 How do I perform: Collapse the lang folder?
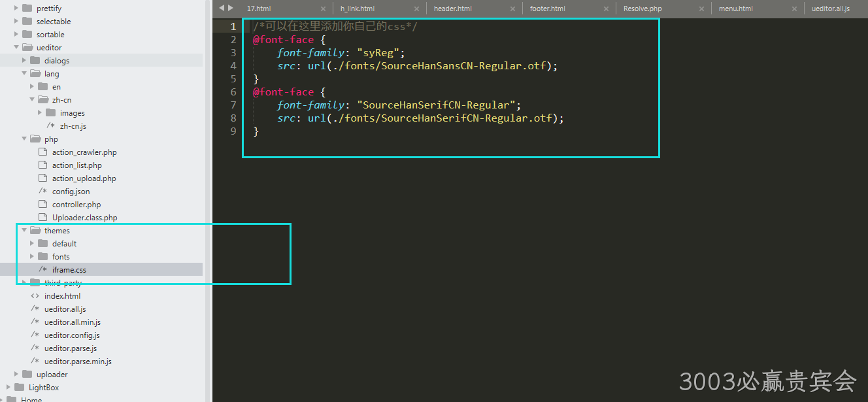[24, 74]
